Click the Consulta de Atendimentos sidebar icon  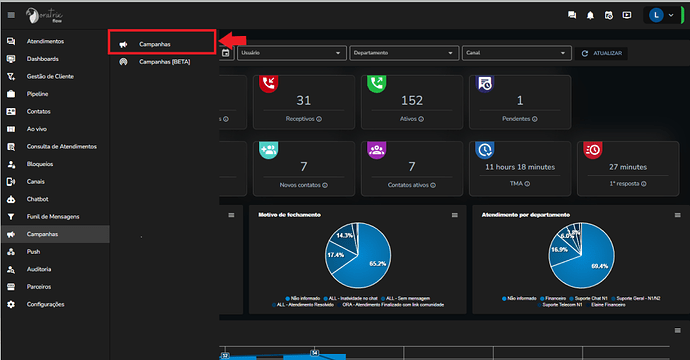11,147
